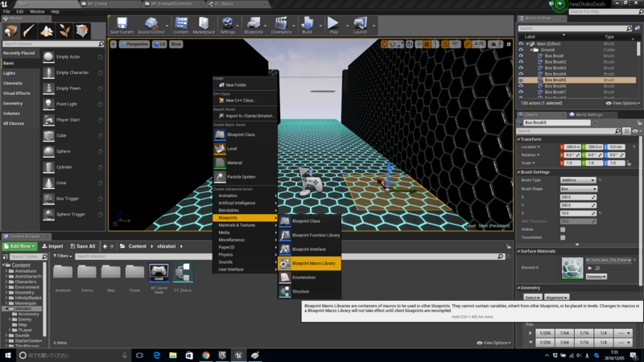Image resolution: width=644 pixels, height=362 pixels.
Task: Toggle visibility of Ground folder
Action: pos(521,50)
